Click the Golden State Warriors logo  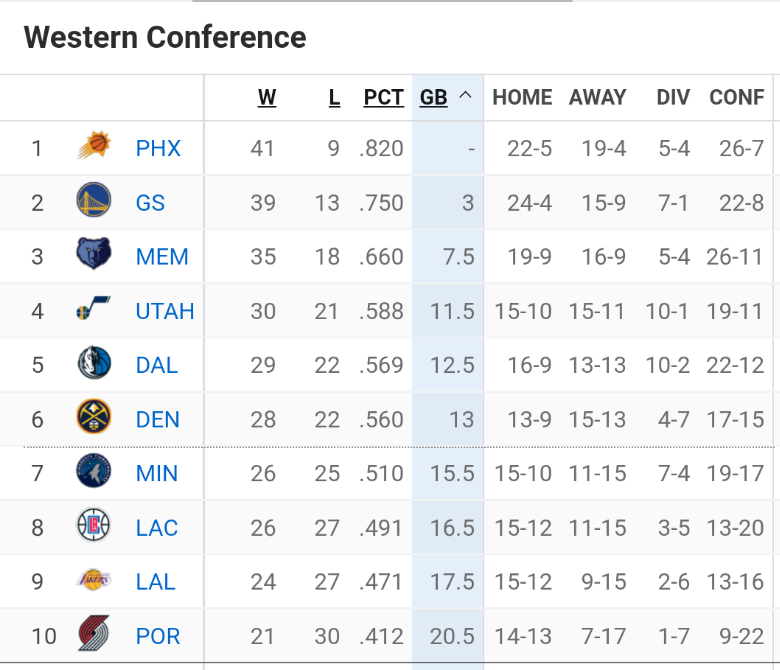tap(94, 202)
